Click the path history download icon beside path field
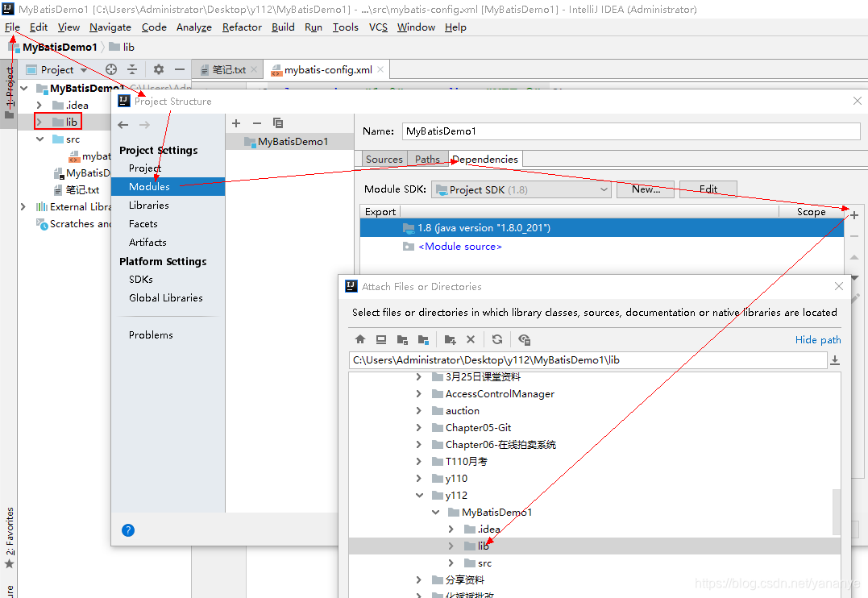This screenshot has height=598, width=868. tap(835, 360)
